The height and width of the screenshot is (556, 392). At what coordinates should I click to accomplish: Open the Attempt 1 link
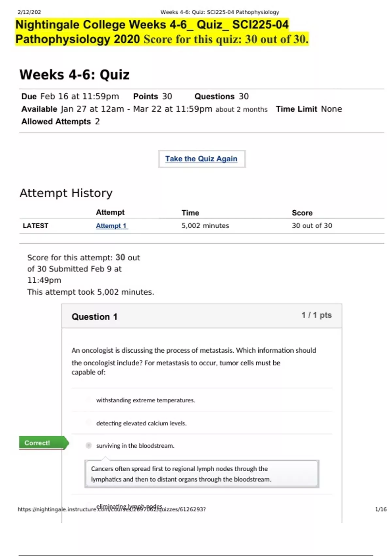pyautogui.click(x=112, y=226)
